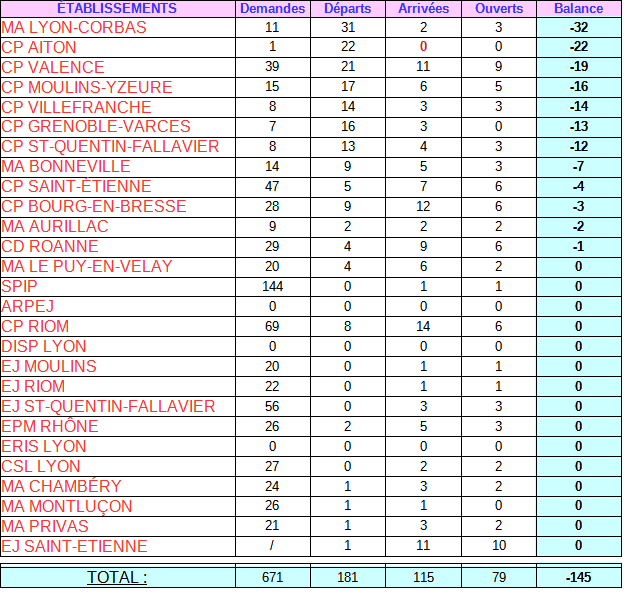Click the ÉTABLISSEMENTS column header
Image resolution: width=624 pixels, height=606 pixels.
coord(117,9)
